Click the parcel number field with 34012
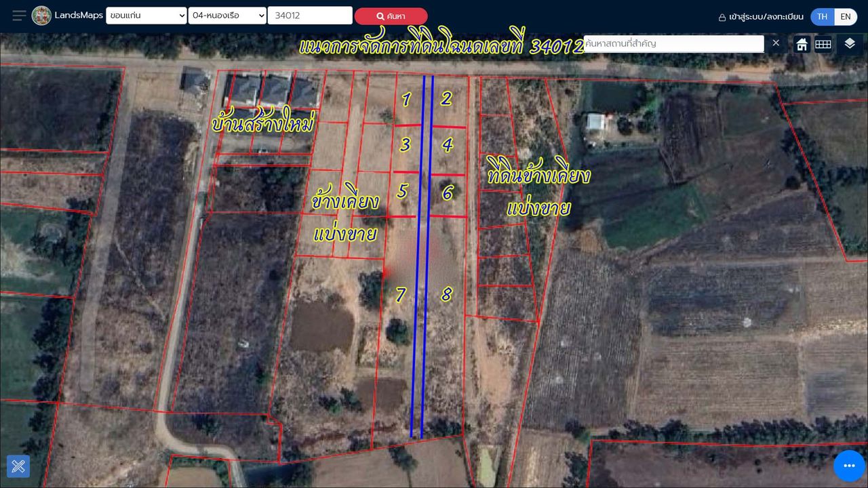 pyautogui.click(x=309, y=16)
